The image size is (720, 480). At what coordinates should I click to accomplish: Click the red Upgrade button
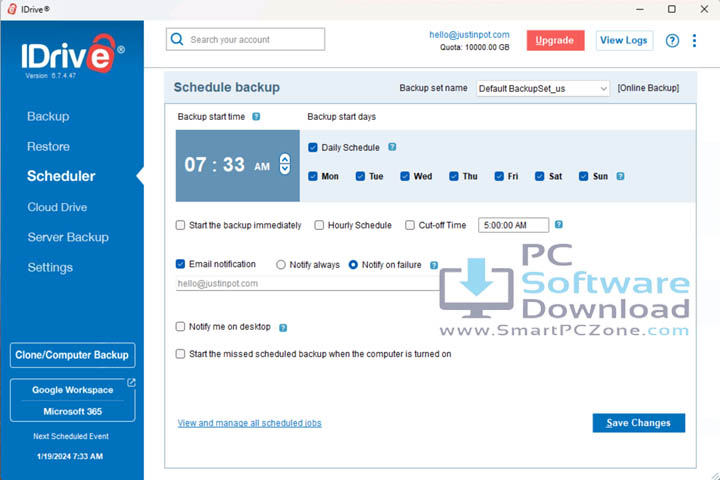(x=555, y=40)
